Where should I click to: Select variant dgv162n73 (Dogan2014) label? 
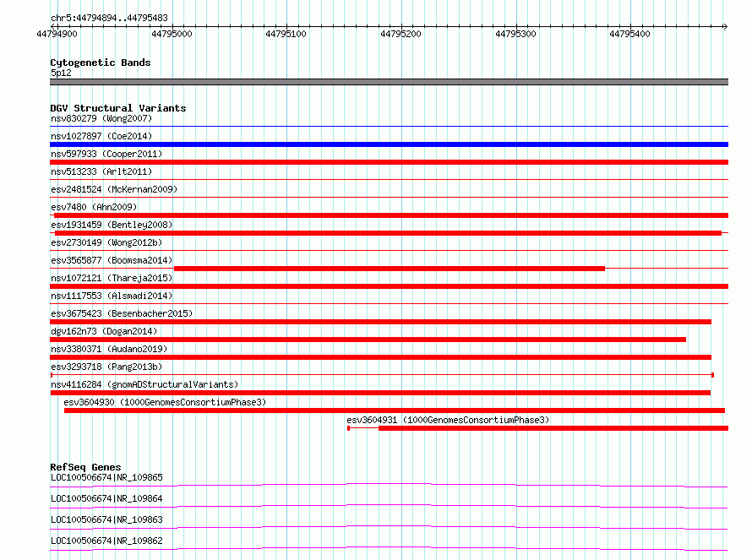click(x=104, y=331)
